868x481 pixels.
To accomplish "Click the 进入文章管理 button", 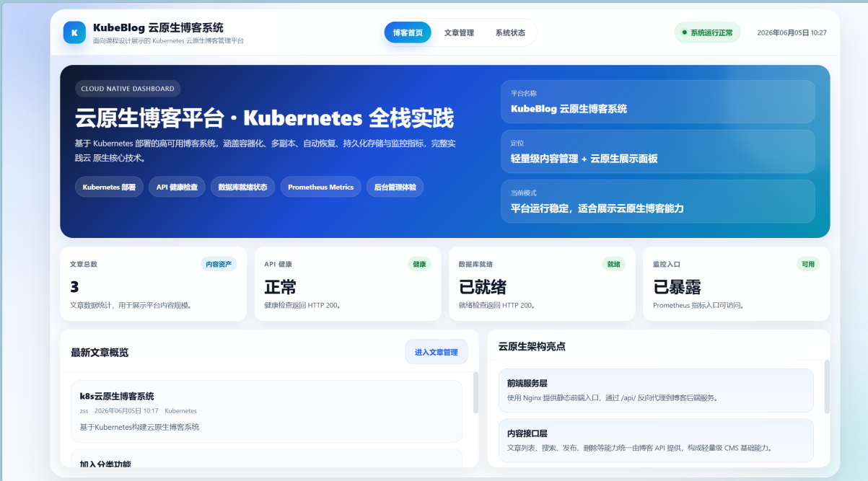I will (x=437, y=352).
